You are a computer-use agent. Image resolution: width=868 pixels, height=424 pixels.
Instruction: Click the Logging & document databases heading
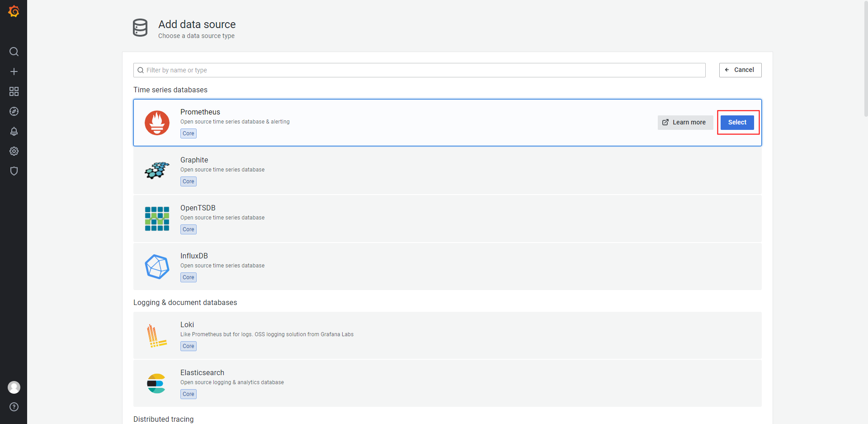point(185,302)
